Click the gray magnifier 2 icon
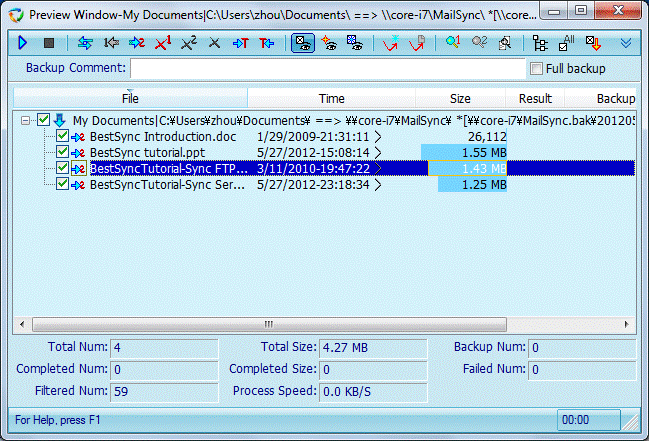The width and height of the screenshot is (649, 441). tap(479, 42)
